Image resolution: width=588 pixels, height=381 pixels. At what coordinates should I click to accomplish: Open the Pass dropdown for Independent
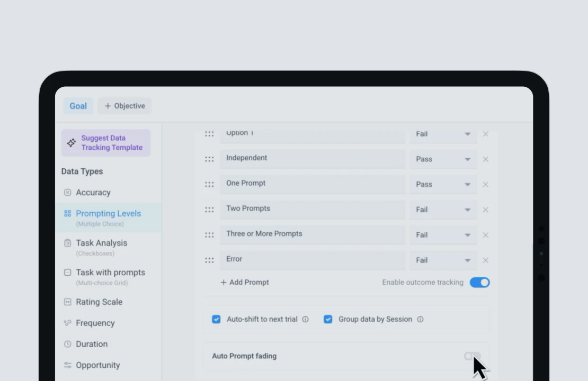pyautogui.click(x=443, y=159)
